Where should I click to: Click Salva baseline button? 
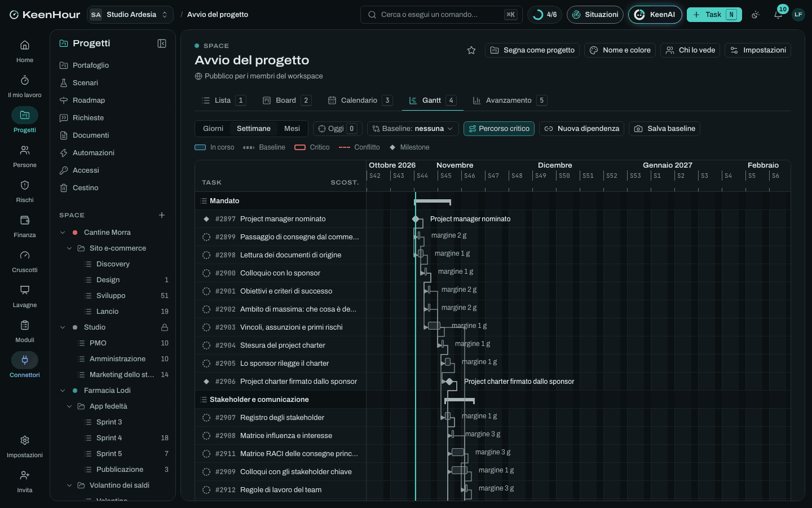[x=664, y=129]
